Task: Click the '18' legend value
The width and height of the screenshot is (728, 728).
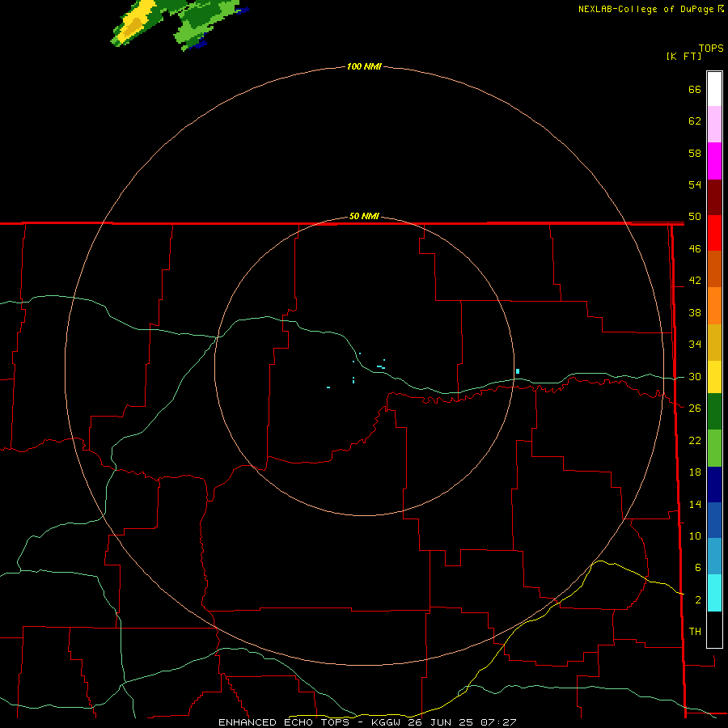Action: tap(695, 472)
